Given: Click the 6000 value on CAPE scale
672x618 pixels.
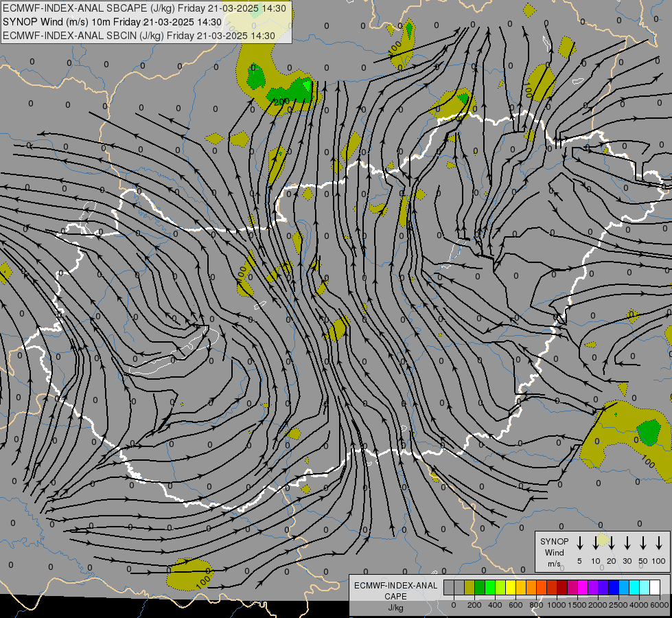Looking at the screenshot, I should [660, 605].
